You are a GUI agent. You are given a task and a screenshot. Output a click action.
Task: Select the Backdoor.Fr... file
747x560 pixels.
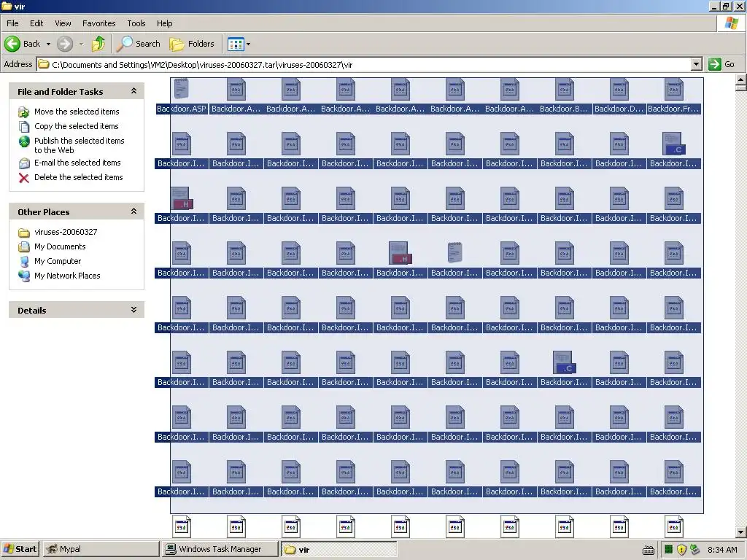coord(673,96)
